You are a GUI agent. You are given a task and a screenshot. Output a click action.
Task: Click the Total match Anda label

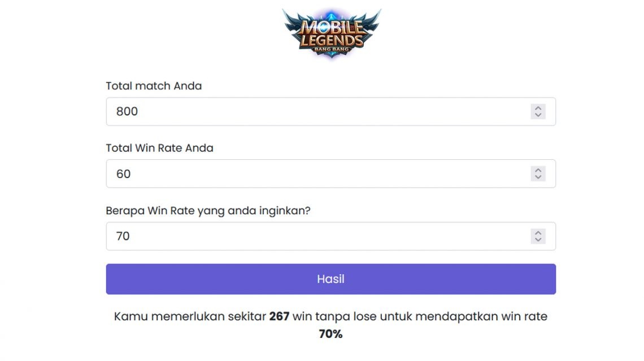[154, 85]
